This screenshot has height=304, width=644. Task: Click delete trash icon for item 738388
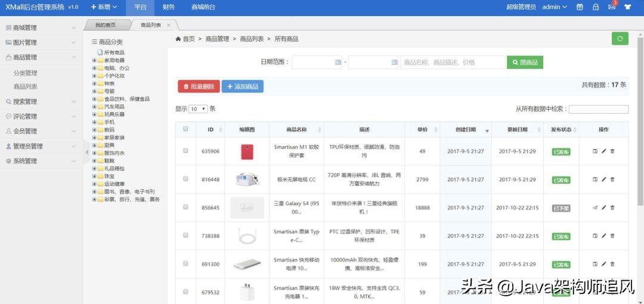[612, 236]
